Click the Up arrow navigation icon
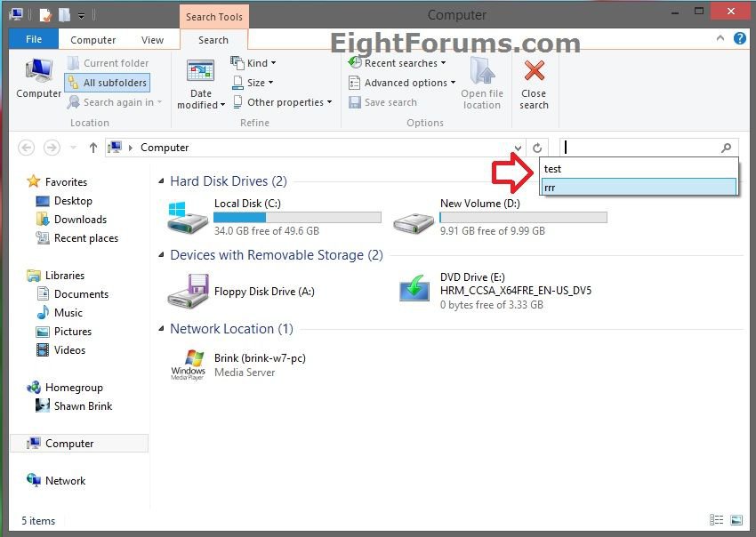This screenshot has width=756, height=537. (x=92, y=148)
